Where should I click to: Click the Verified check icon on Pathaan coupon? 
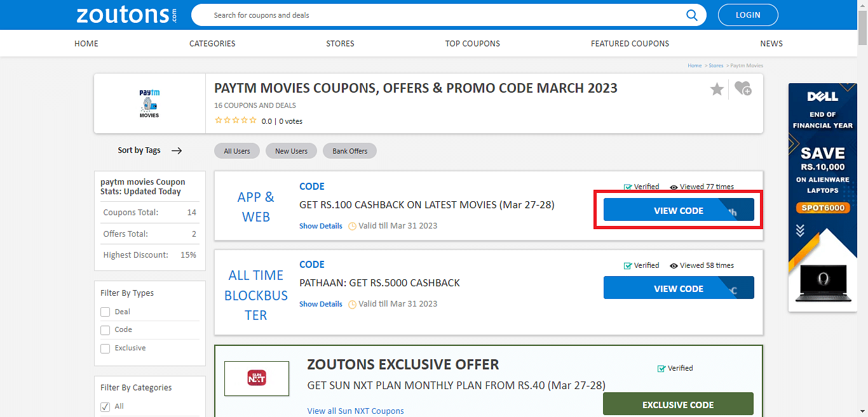pyautogui.click(x=628, y=266)
